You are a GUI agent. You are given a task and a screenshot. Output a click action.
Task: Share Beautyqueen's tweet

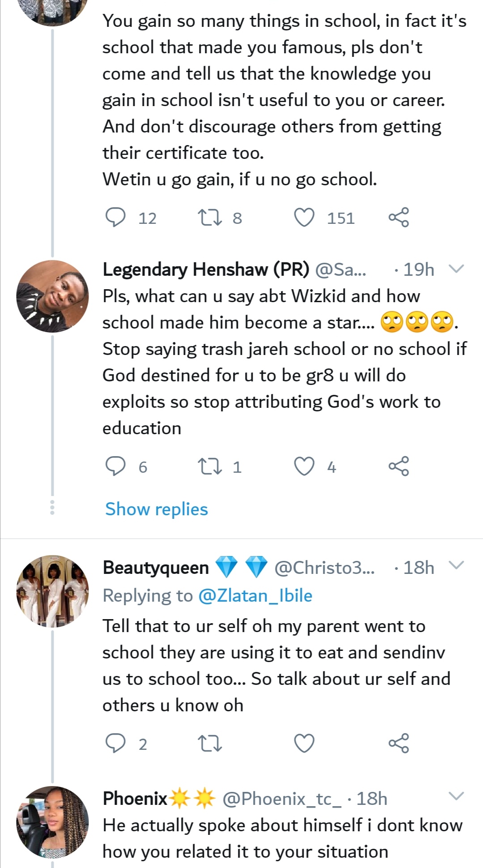point(398,743)
